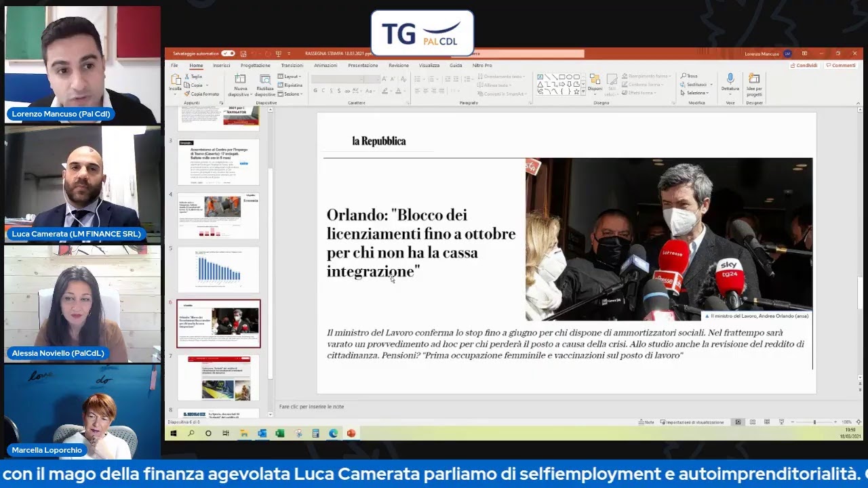This screenshot has width=868, height=488.
Task: Click the zoom in plus button
Action: click(837, 422)
